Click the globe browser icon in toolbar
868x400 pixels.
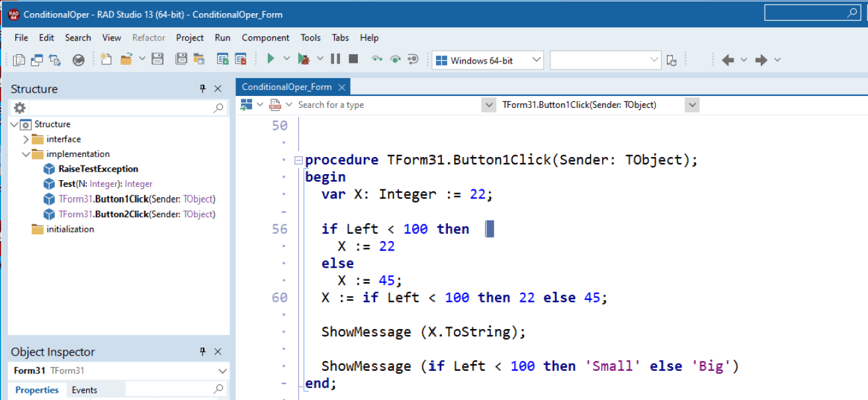78,60
